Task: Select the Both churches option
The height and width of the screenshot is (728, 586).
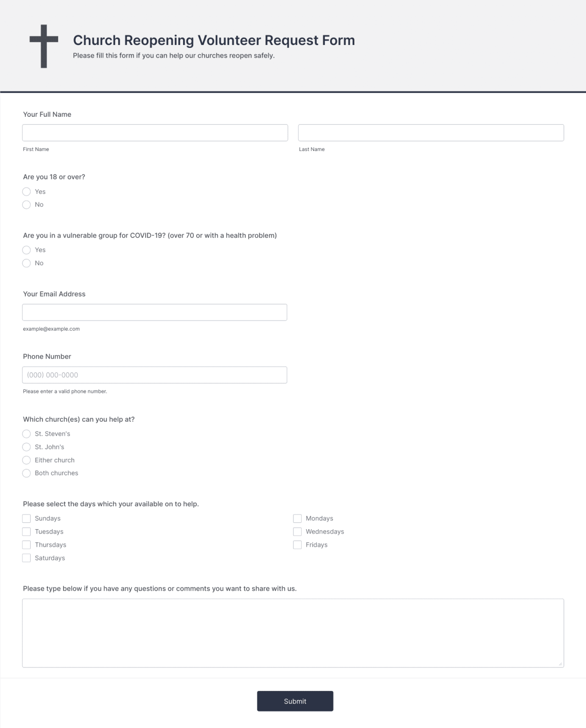Action: click(x=26, y=473)
